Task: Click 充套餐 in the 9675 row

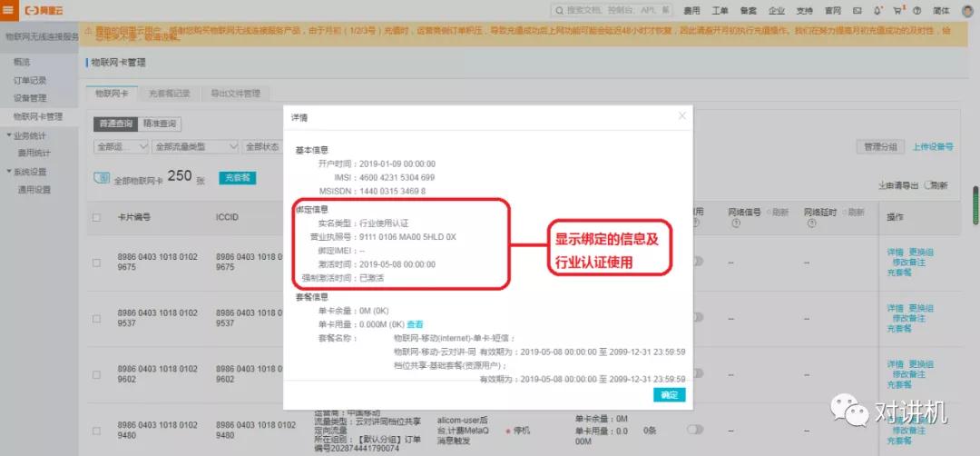Action: 898,273
